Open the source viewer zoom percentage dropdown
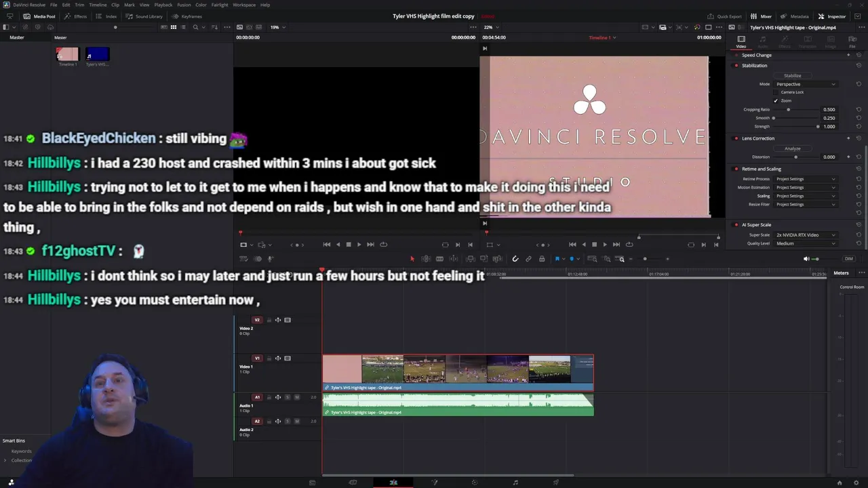 pos(277,27)
